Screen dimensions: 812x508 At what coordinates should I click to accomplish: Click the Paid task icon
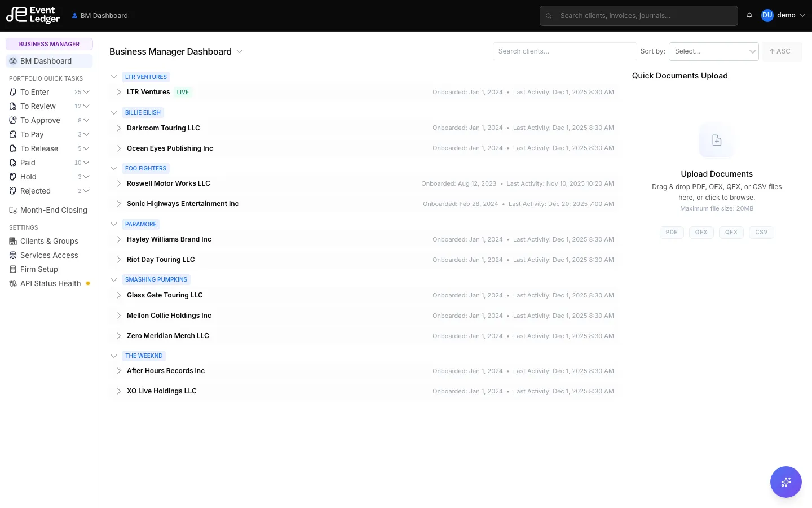[13, 163]
